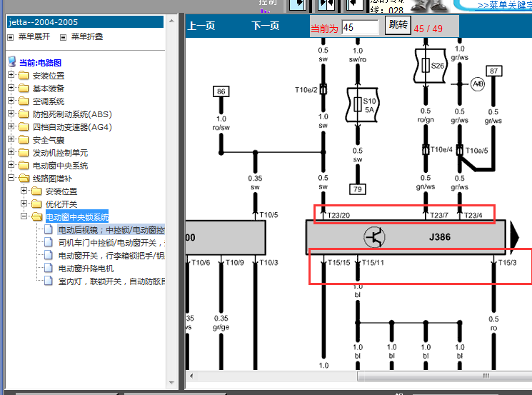Click the page icon for 司机车门中控锁 document
The width and height of the screenshot is (532, 395).
(x=49, y=242)
